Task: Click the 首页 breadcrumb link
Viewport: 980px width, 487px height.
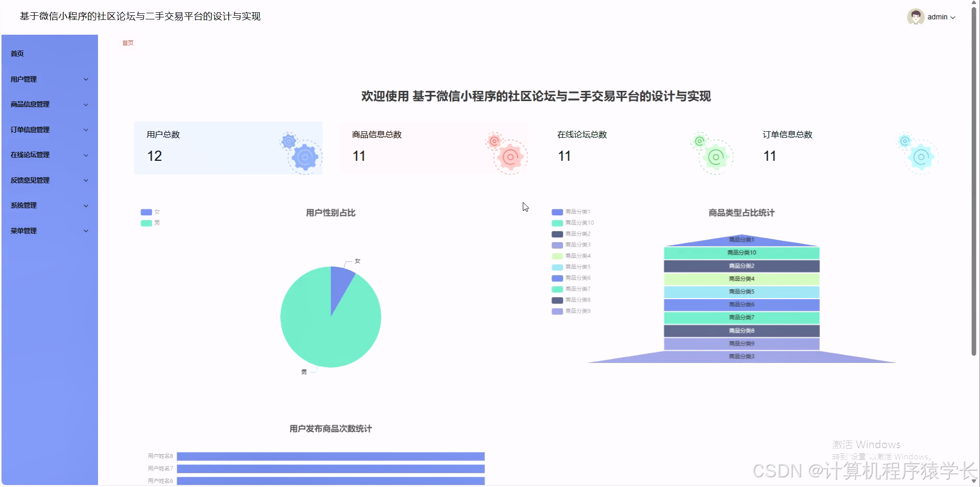Action: click(127, 43)
